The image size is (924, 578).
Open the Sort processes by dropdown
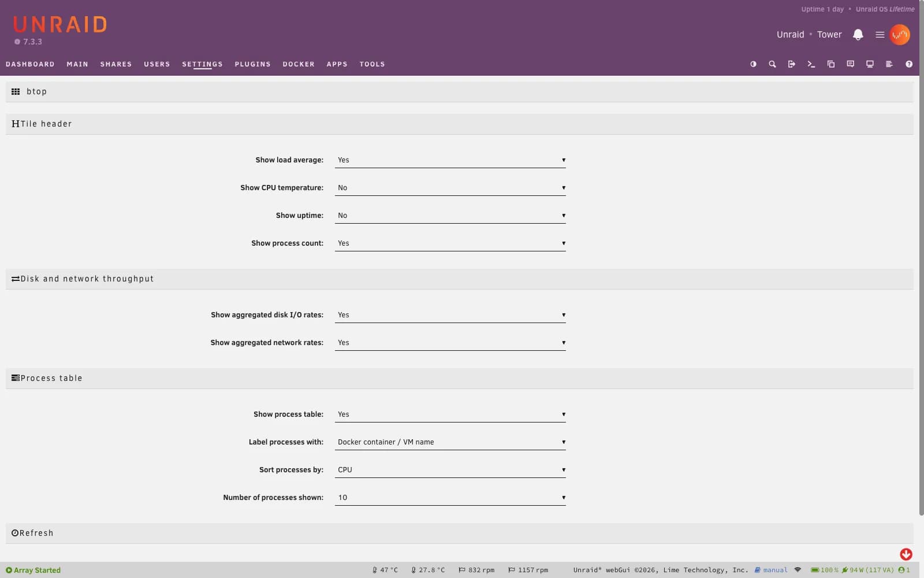click(x=450, y=470)
